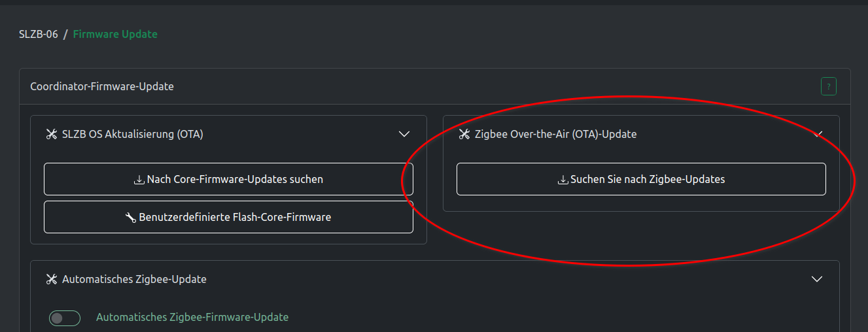The width and height of the screenshot is (868, 332).
Task: Click download icon in Zigbee-Updates search button
Action: [563, 180]
